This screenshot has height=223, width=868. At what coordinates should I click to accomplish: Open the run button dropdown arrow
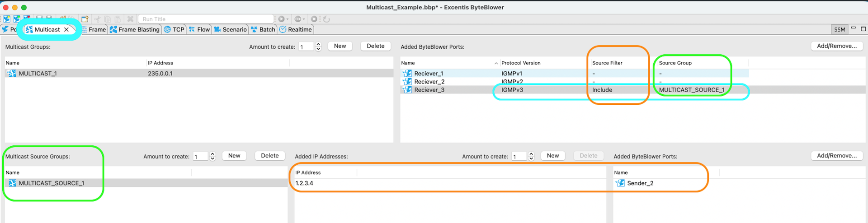[x=288, y=19]
